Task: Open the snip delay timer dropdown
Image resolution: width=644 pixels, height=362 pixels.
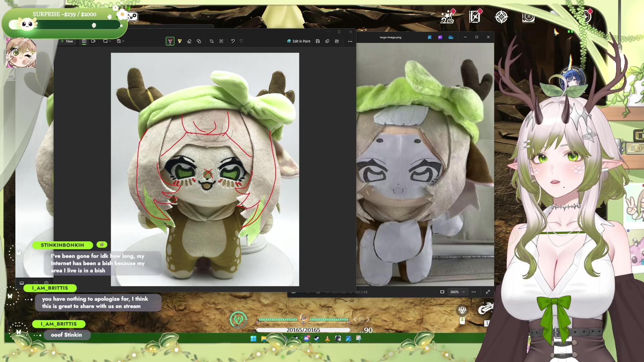Action: (120, 41)
